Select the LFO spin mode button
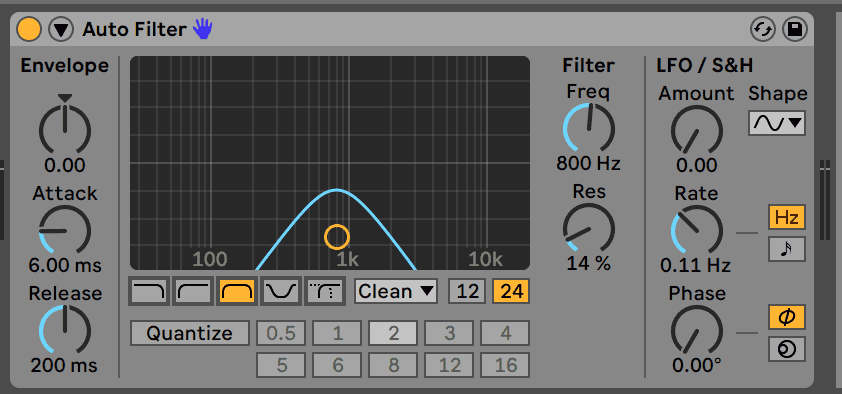This screenshot has width=842, height=394. pyautogui.click(x=787, y=349)
